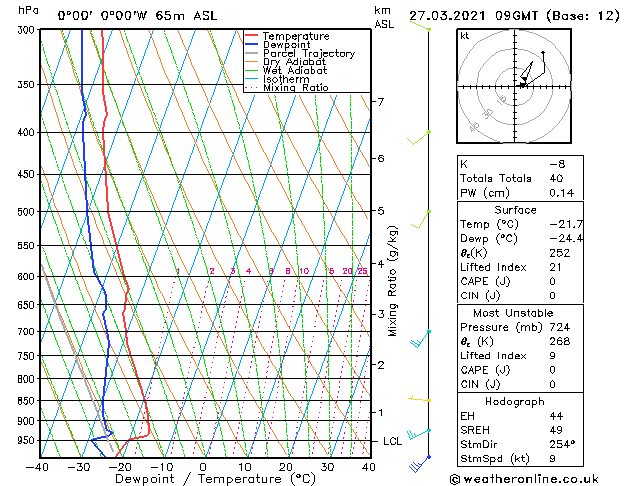
Task: Click the Hodograph section header
Action: [x=515, y=402]
